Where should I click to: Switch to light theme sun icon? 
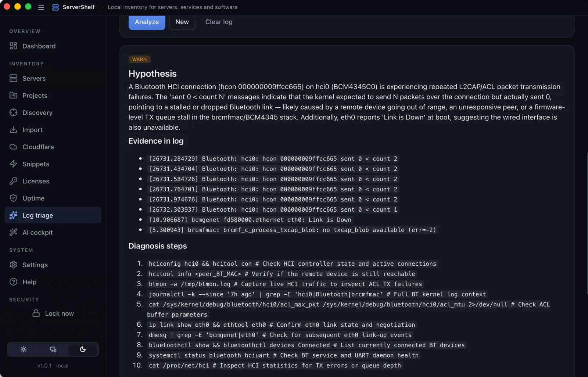coord(24,349)
